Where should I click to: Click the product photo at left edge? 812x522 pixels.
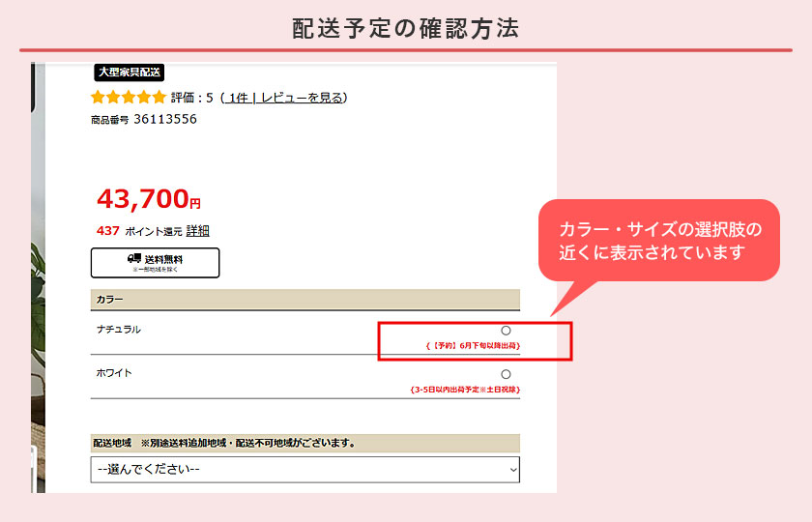(x=38, y=290)
